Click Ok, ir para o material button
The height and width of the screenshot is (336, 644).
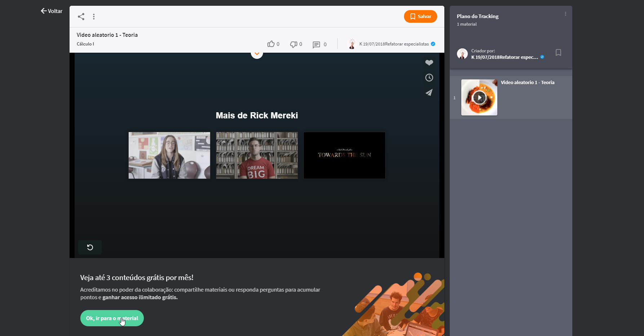click(x=112, y=318)
